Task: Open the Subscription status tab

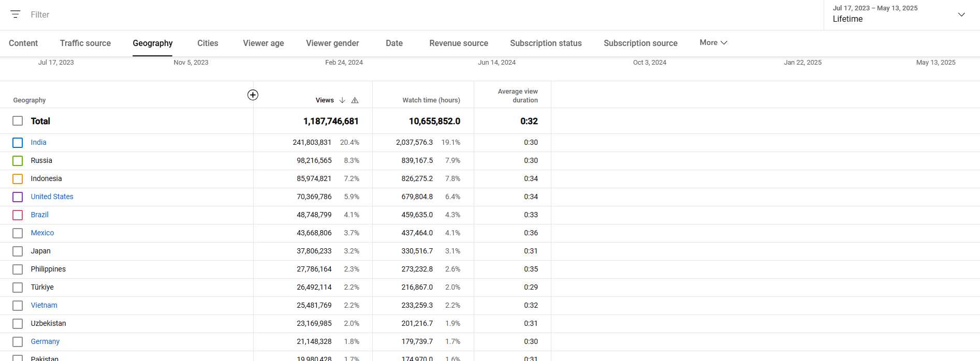Action: coord(546,43)
